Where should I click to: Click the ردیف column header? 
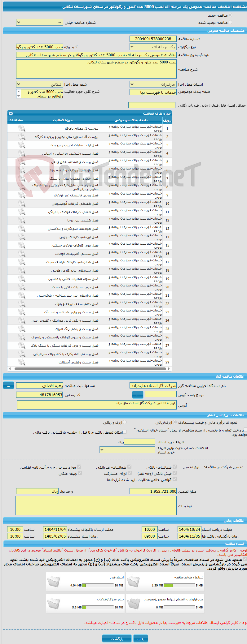[x=167, y=120]
